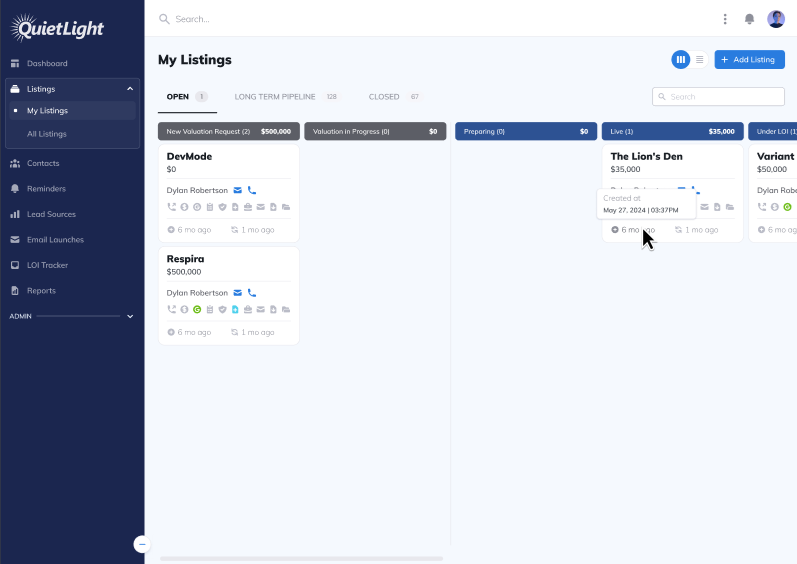Click the Add Listing button
This screenshot has height=564, width=797.
[x=749, y=59]
